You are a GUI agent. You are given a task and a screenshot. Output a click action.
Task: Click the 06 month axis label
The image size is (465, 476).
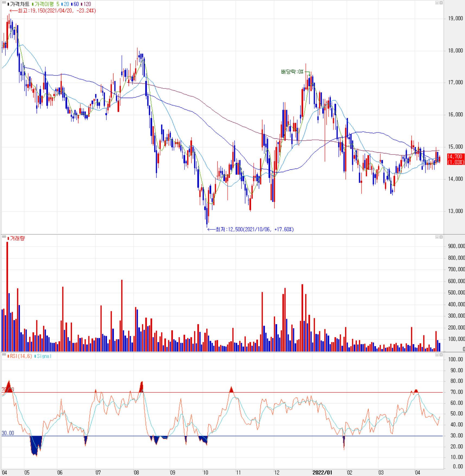point(60,472)
